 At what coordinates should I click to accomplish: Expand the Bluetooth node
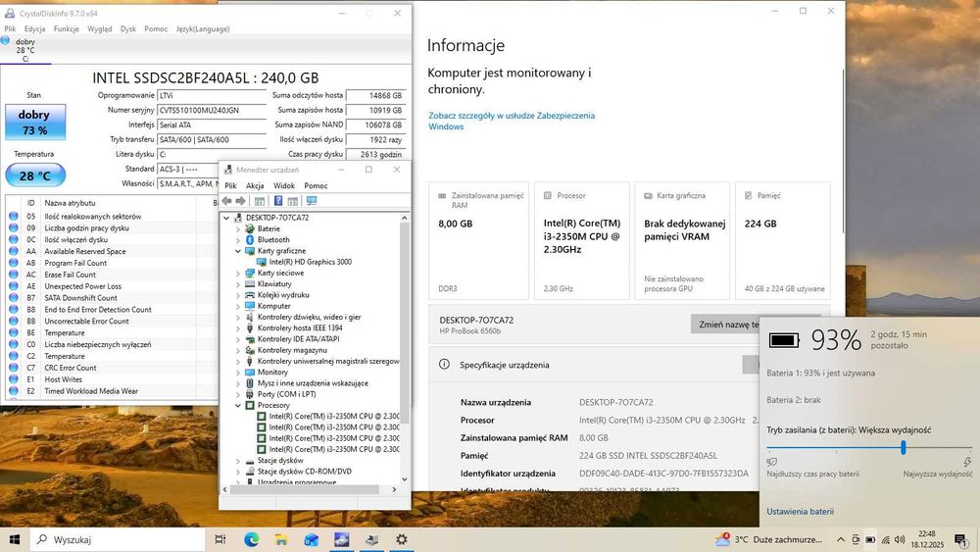[x=237, y=240]
